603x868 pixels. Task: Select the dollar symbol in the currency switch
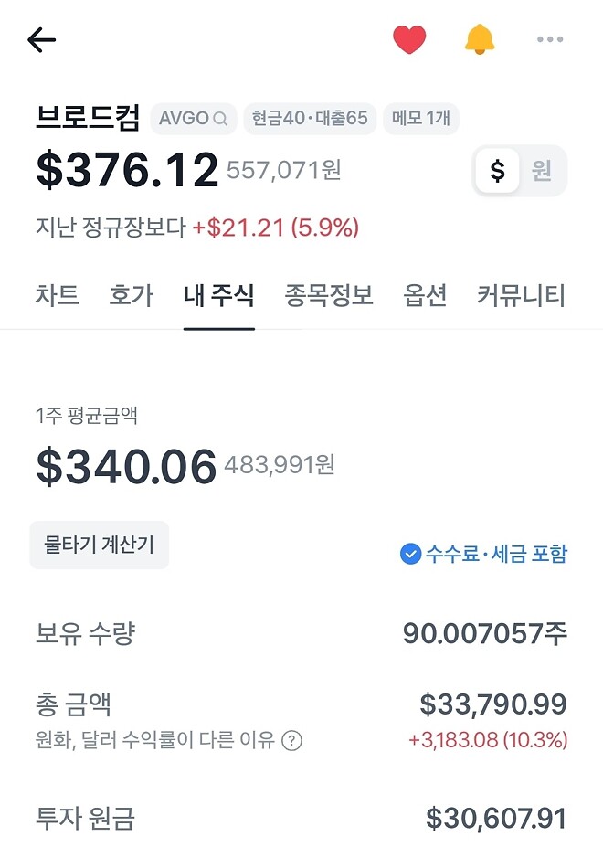tap(496, 170)
